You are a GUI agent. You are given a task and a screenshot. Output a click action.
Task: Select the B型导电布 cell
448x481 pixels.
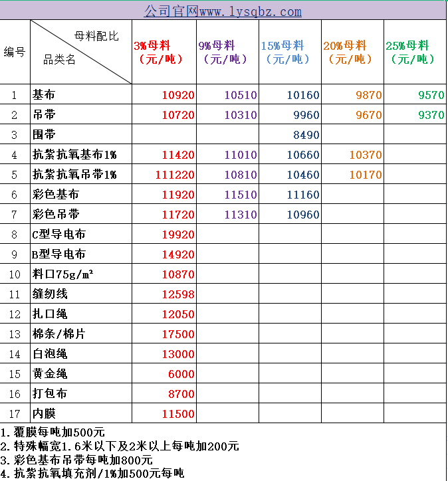pos(81,254)
